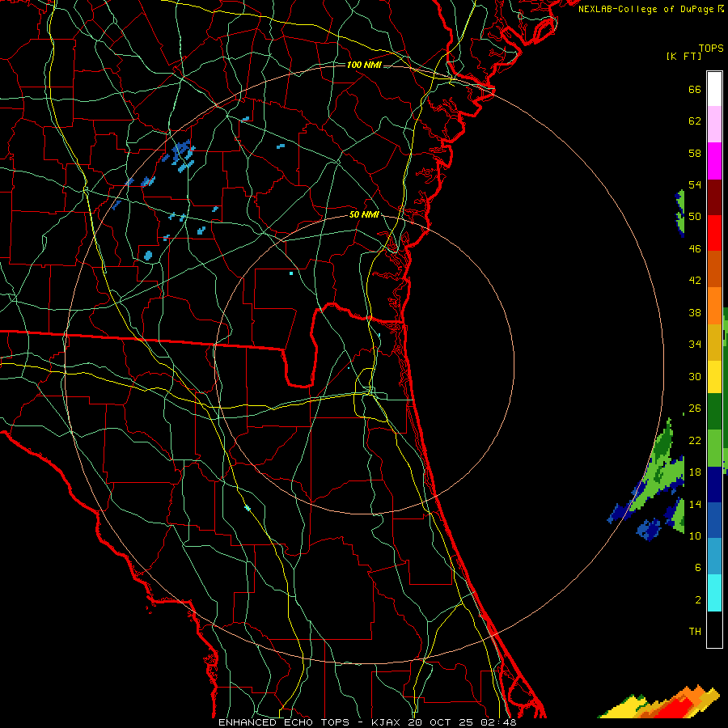Click the white swatch in the tops legend
This screenshot has height=728, width=728.
pyautogui.click(x=714, y=89)
